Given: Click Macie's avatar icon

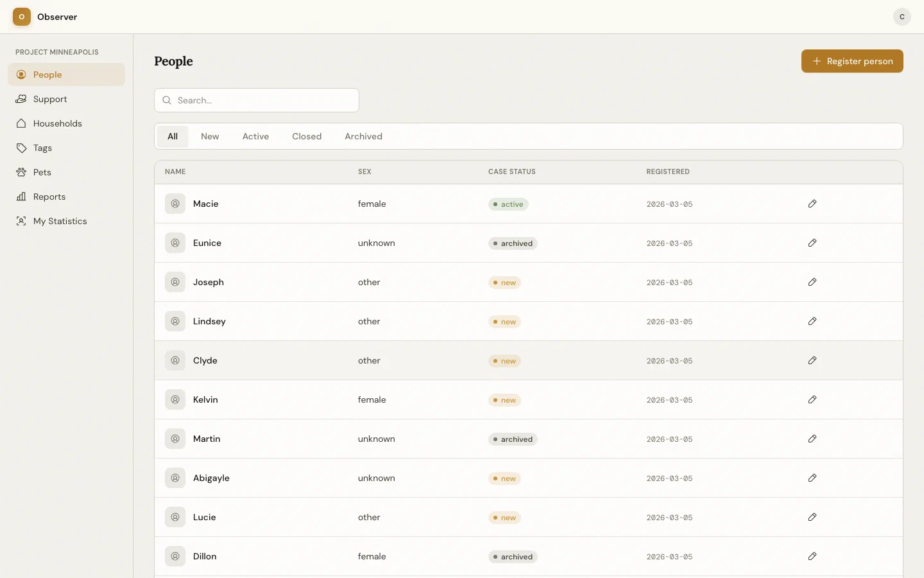Looking at the screenshot, I should tap(174, 204).
